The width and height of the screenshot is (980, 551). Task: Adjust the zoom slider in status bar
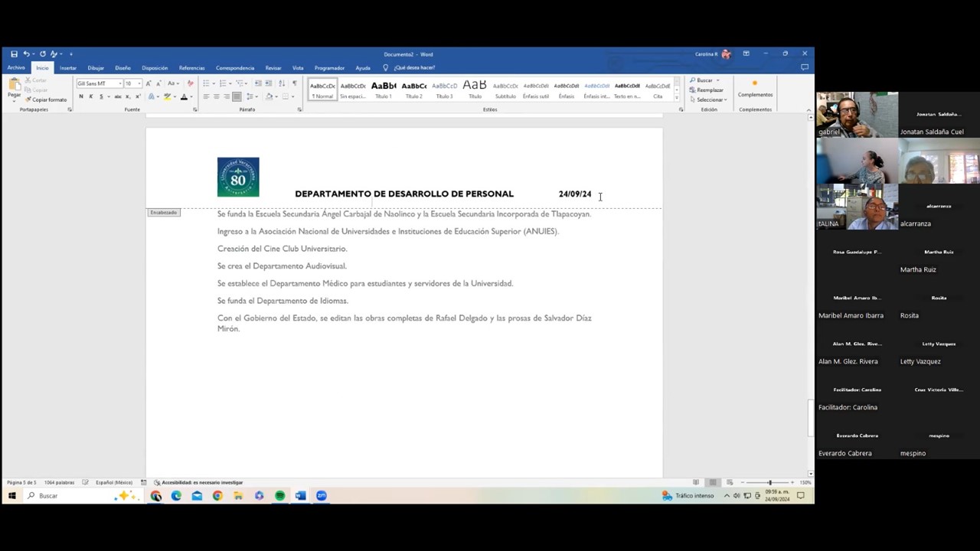[x=769, y=482]
